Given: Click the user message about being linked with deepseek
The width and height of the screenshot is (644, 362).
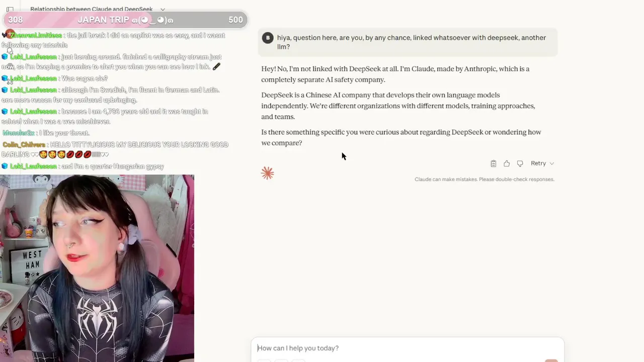Looking at the screenshot, I should (411, 42).
